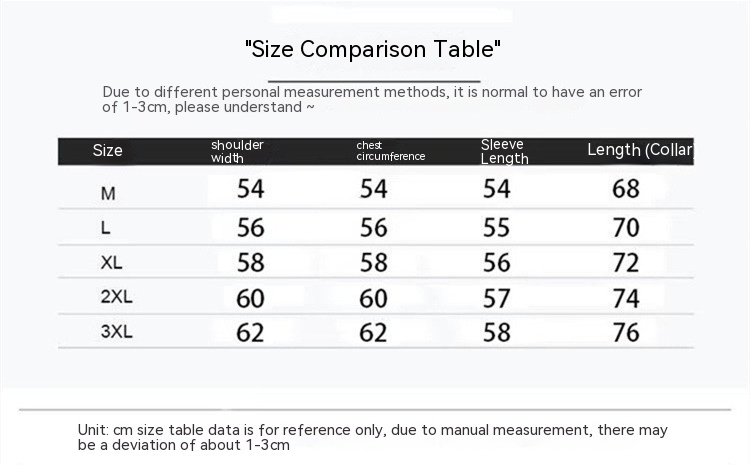
Task: Click the Length (Collar) column header
Action: [639, 150]
